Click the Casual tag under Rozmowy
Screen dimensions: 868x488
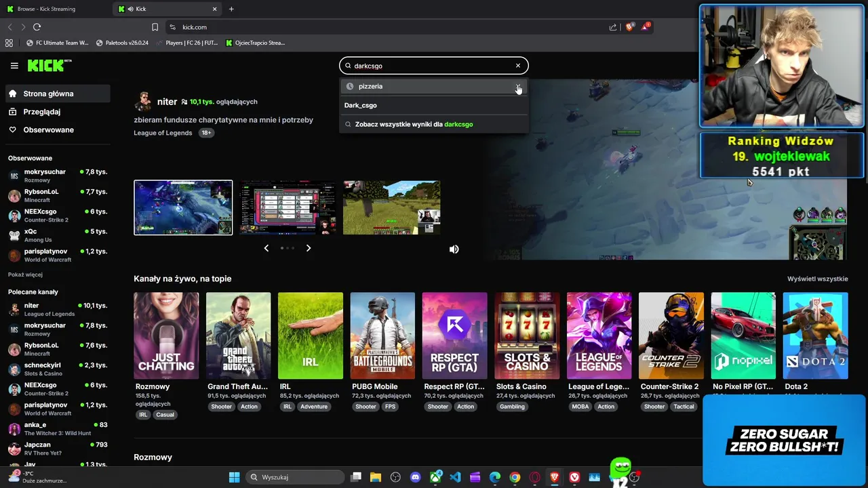coord(165,415)
